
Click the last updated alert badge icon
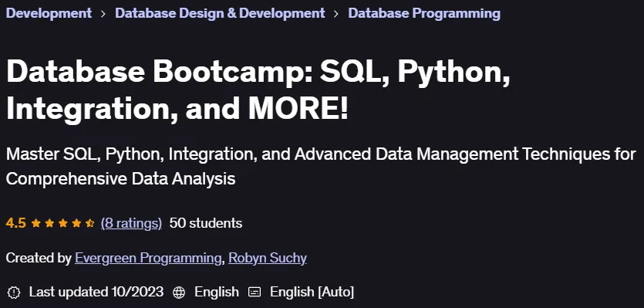coord(14,293)
